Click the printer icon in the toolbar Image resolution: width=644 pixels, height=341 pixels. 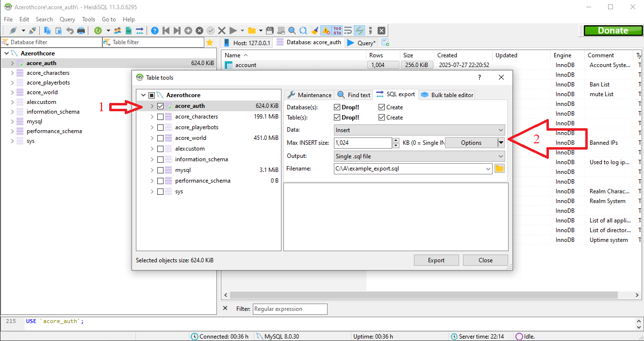(81, 30)
